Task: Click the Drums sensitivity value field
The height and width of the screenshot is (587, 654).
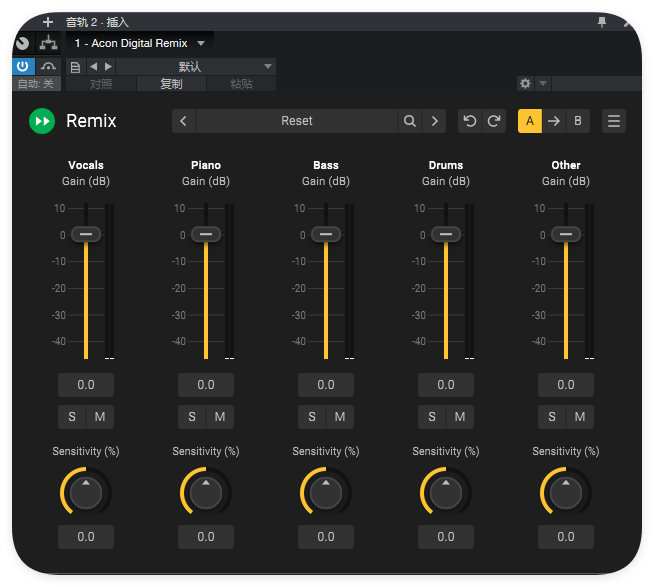Action: pos(446,537)
